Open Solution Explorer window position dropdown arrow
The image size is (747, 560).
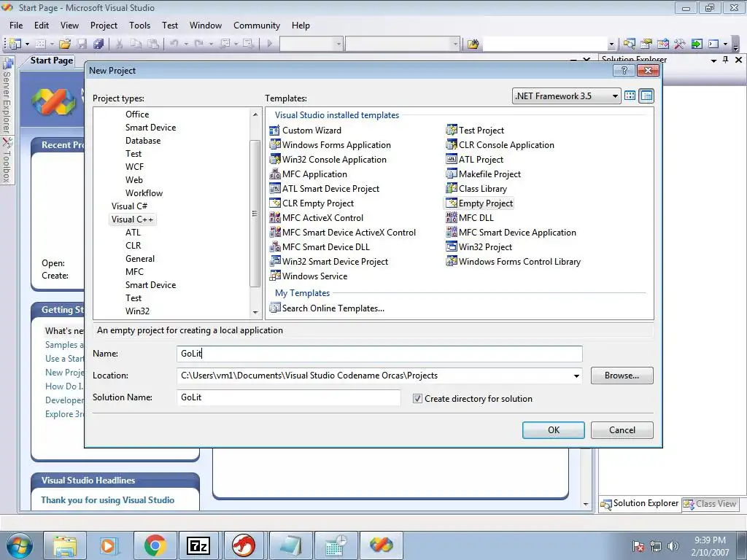713,60
